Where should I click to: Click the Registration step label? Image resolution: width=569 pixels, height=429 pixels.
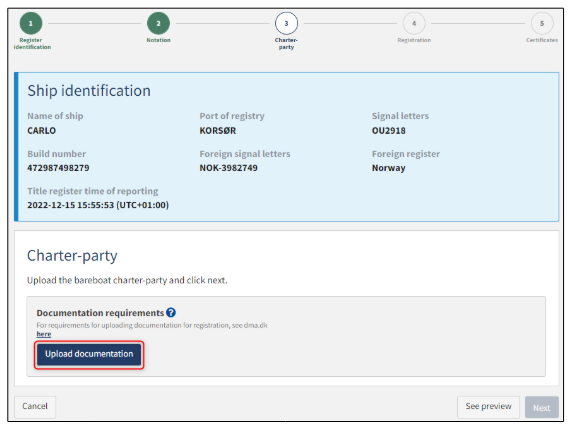coord(414,40)
